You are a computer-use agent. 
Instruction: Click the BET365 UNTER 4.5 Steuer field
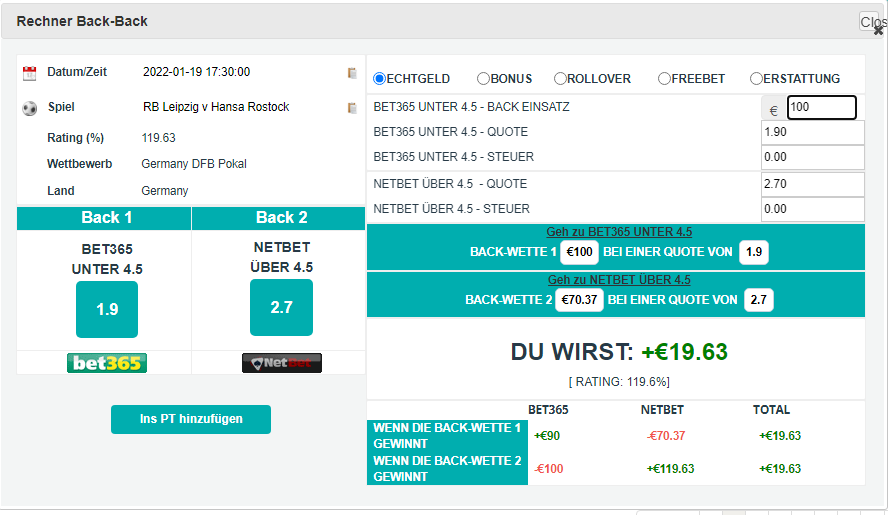pos(813,157)
